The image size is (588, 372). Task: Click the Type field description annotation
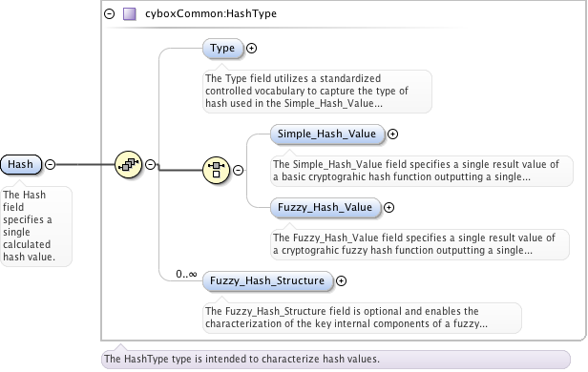pos(317,91)
